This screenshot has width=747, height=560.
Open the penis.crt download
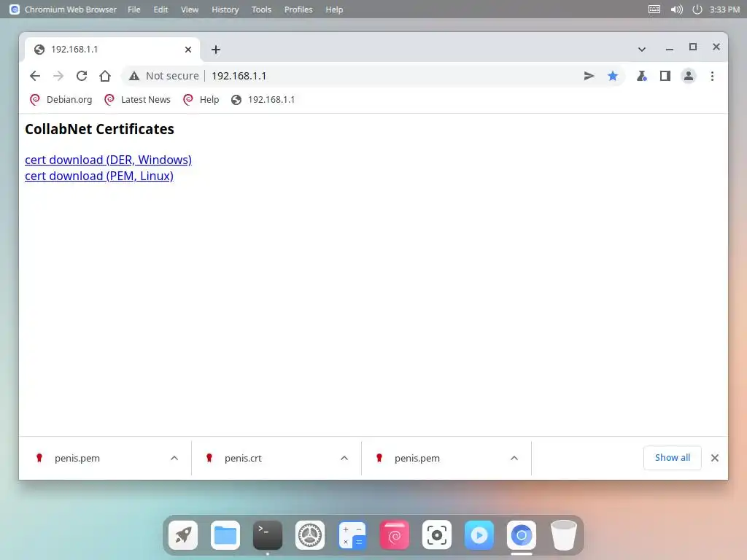pyautogui.click(x=243, y=458)
